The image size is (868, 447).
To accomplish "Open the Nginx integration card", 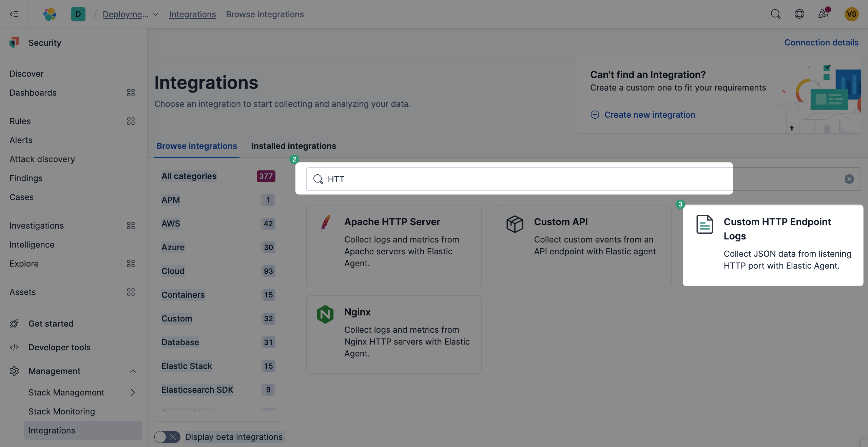I will [394, 335].
